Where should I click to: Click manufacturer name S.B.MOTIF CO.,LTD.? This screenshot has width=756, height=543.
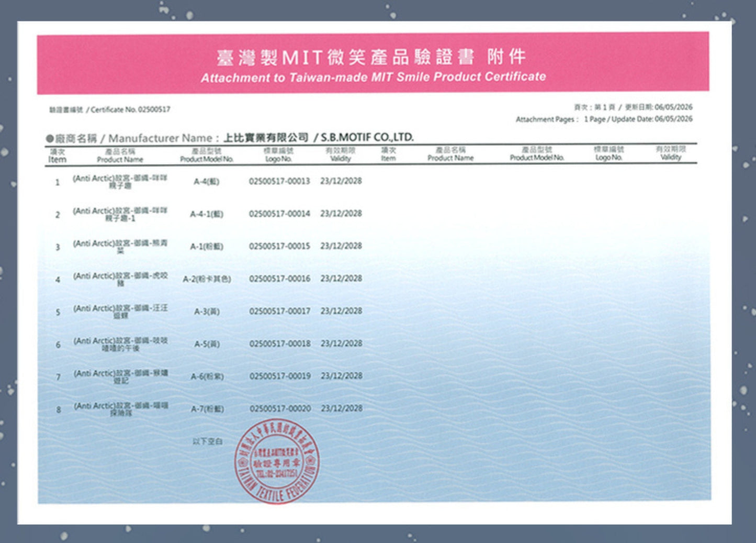(367, 137)
